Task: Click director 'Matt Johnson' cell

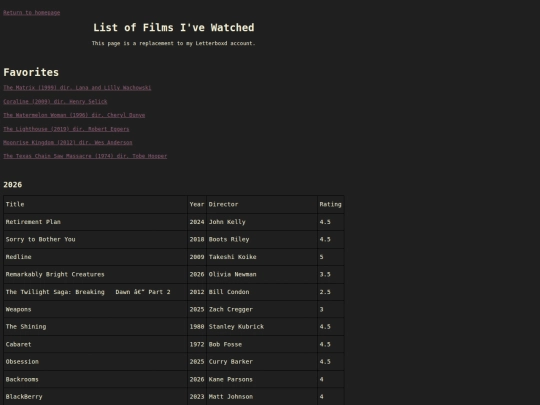Action: [x=262, y=397]
